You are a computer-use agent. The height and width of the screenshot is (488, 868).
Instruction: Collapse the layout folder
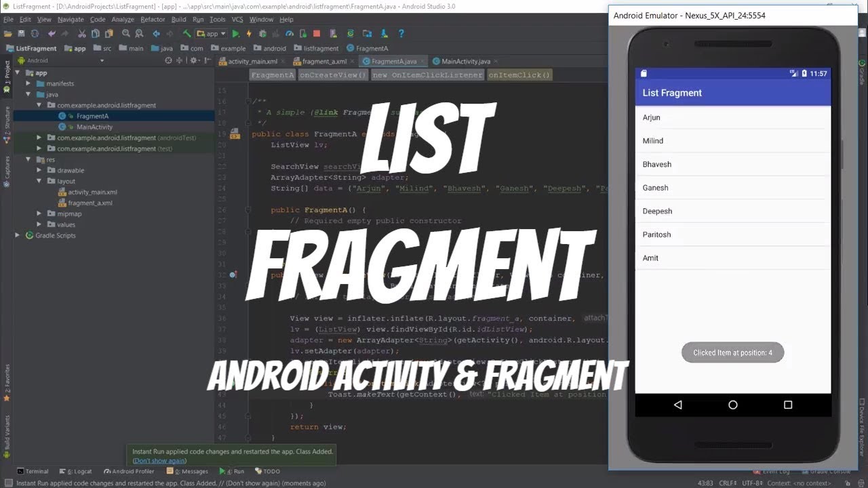40,181
